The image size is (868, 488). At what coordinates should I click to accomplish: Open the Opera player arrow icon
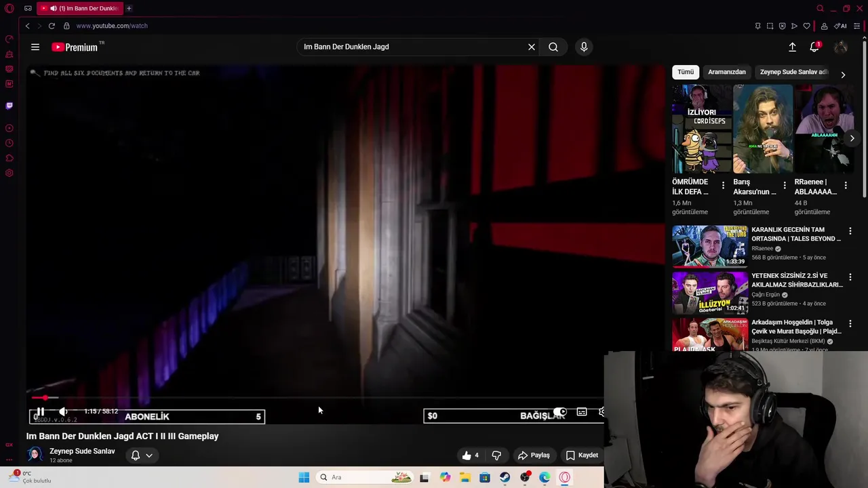(x=794, y=26)
